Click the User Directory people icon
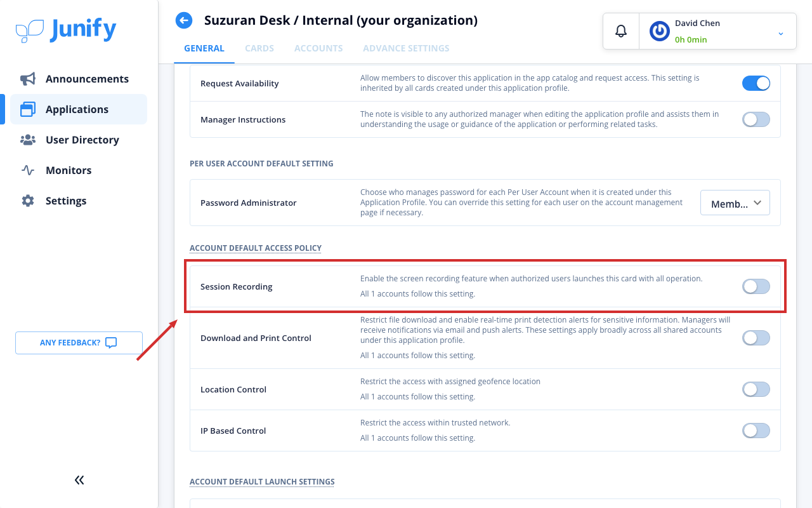812x508 pixels. (x=28, y=140)
